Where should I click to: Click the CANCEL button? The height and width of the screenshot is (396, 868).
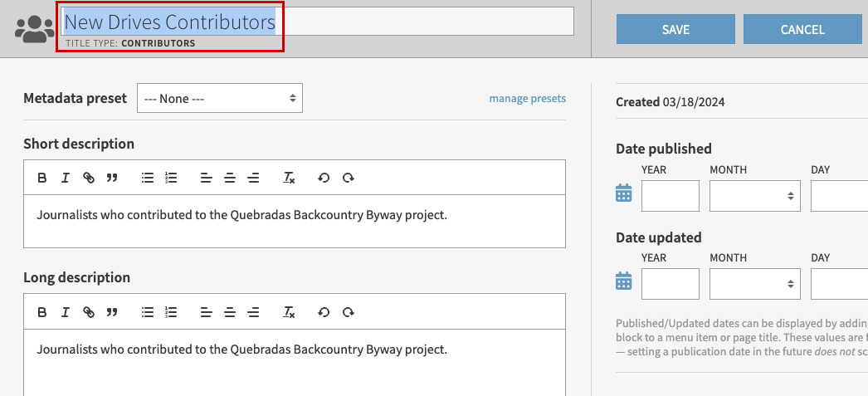point(802,29)
